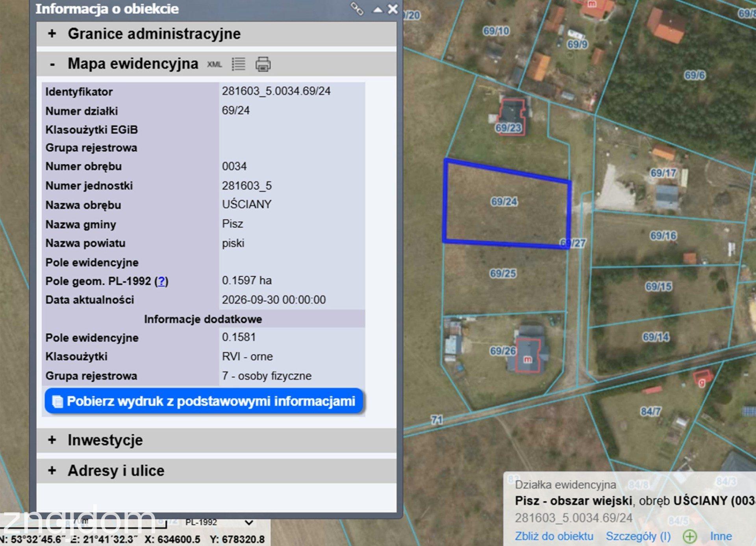Close the Informacja o obiekcie panel
Image resolution: width=756 pixels, height=546 pixels.
pyautogui.click(x=393, y=9)
